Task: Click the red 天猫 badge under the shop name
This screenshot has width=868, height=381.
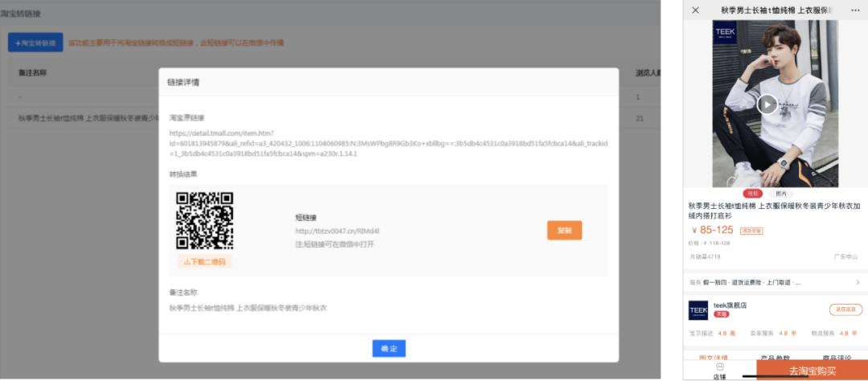Action: [721, 314]
